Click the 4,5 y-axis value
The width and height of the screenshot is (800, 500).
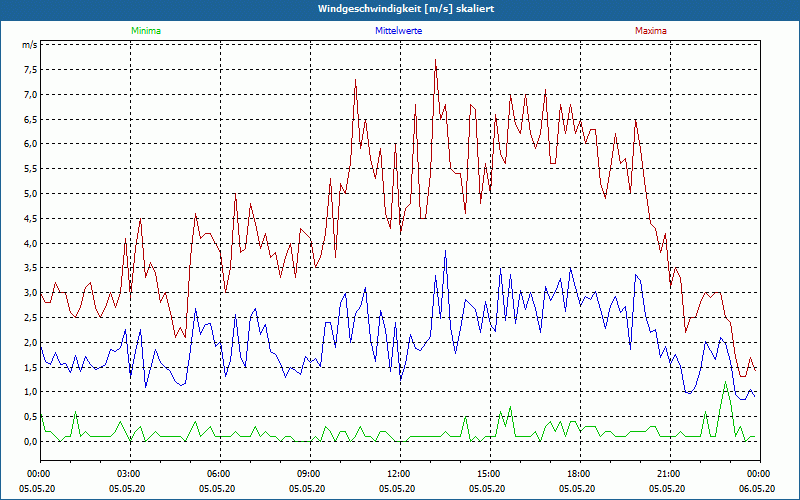point(31,218)
